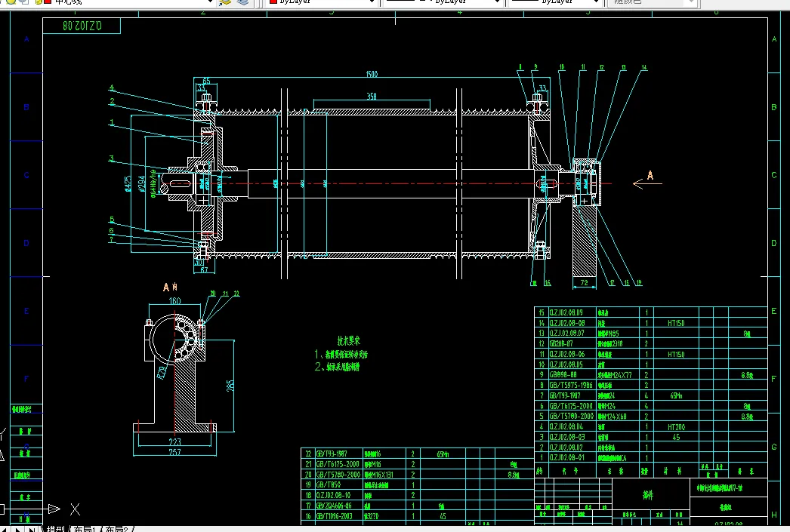Open the linetype ByLayer dropdown
790x532 pixels.
coord(497,2)
